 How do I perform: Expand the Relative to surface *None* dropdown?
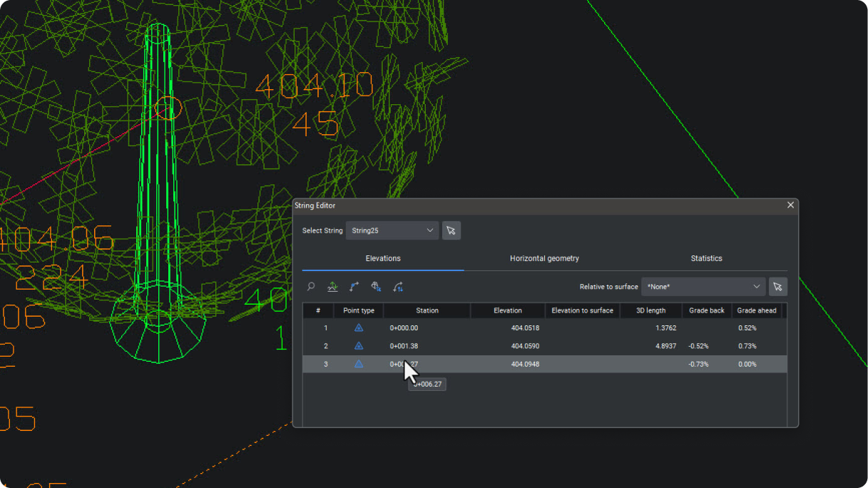[x=703, y=287]
